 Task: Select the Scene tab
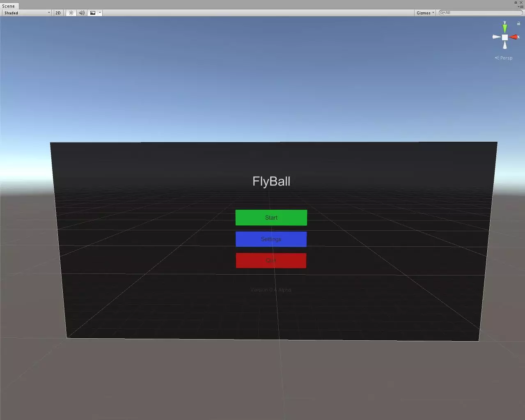[x=9, y=6]
